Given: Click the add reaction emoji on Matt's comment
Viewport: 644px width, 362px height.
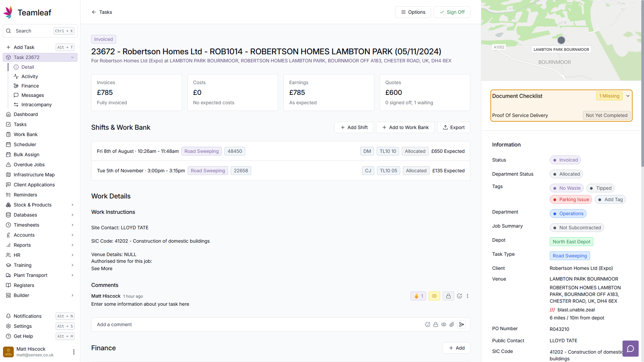Looking at the screenshot, I should tap(460, 296).
